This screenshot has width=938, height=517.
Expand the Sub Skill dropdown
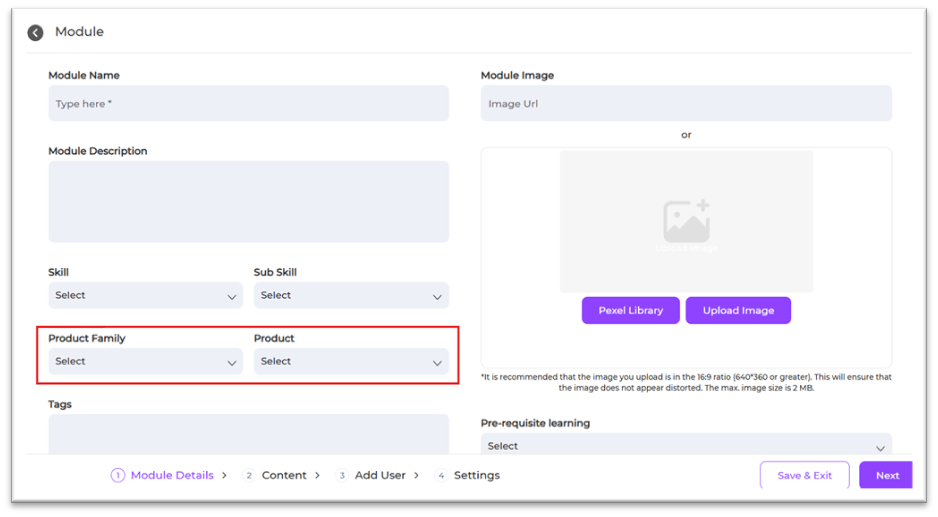click(x=350, y=296)
